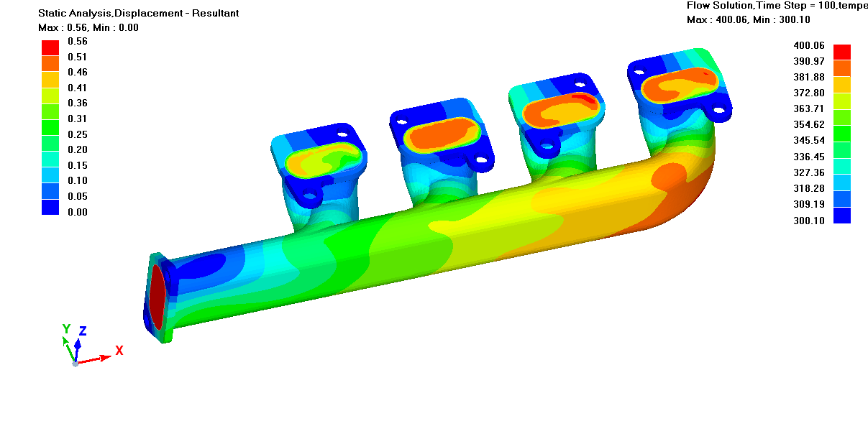
Task: Click the 318.28 temperature legend value
Action: [809, 188]
